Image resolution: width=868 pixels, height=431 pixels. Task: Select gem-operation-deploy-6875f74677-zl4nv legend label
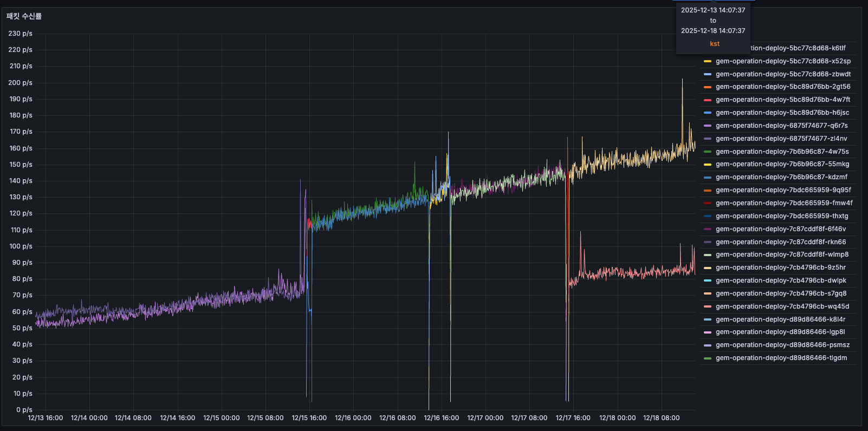781,139
